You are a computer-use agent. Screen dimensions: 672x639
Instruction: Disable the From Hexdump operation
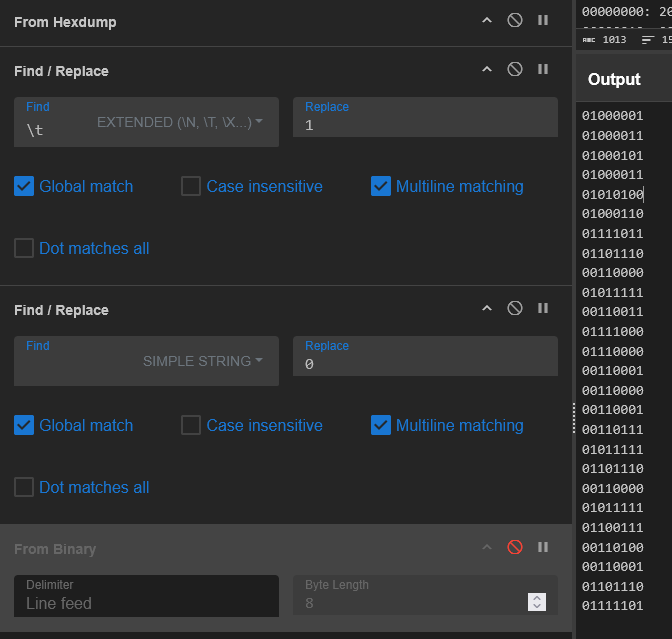point(515,20)
